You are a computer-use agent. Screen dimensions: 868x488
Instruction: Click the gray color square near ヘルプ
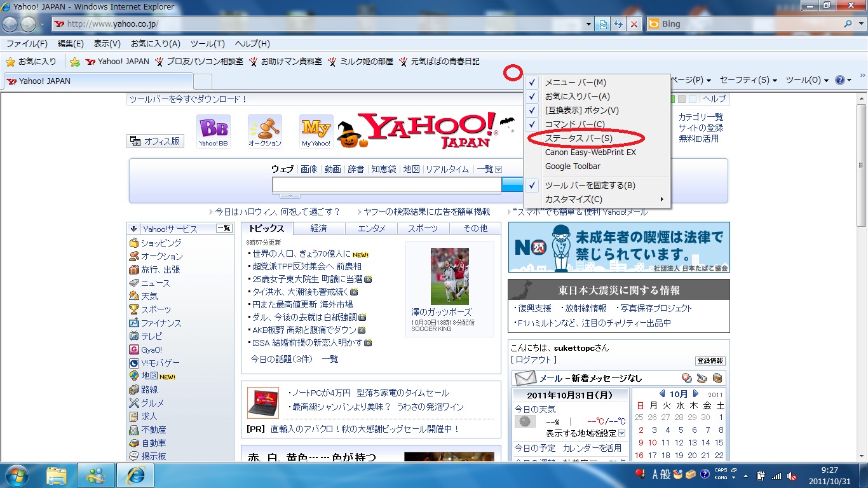click(x=681, y=99)
